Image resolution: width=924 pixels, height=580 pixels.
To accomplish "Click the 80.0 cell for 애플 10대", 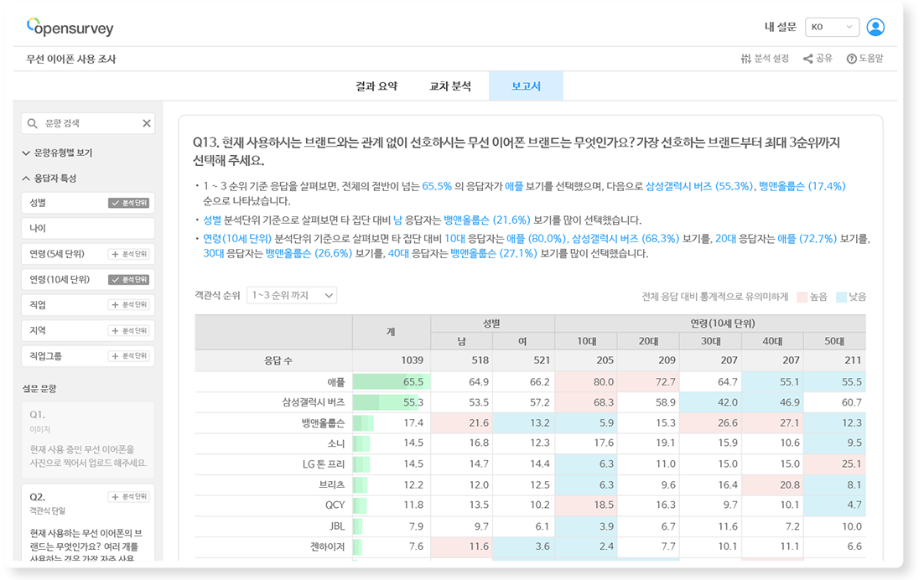I will (586, 381).
